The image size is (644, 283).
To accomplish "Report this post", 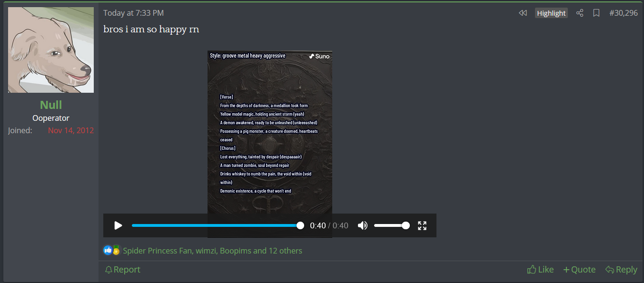I will click(x=122, y=270).
